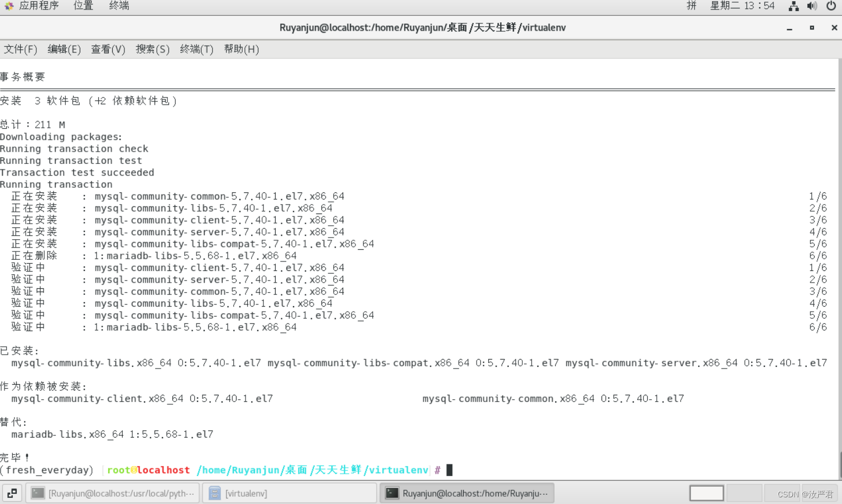Click the power icon in top panel
The image size is (842, 504).
pyautogui.click(x=831, y=6)
